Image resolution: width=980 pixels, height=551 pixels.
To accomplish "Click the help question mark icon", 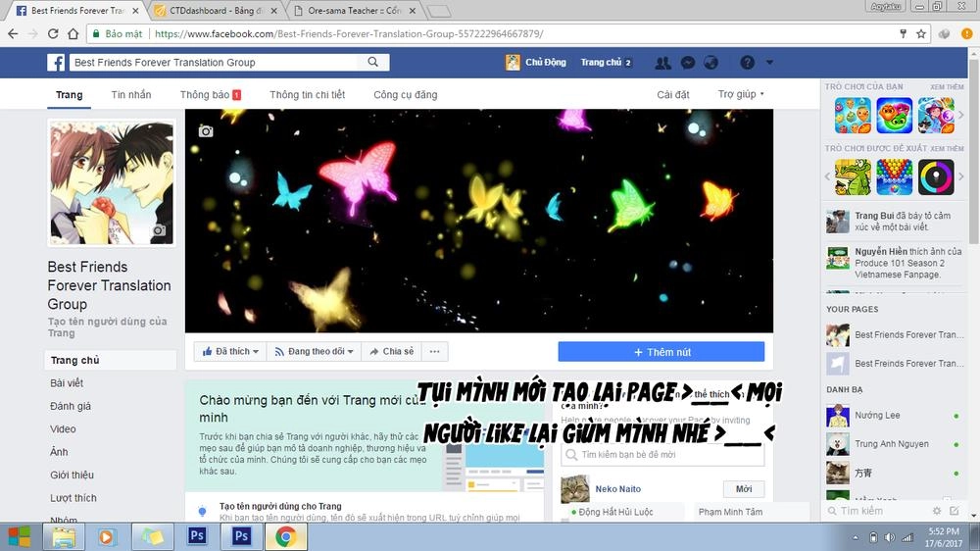I will [748, 62].
